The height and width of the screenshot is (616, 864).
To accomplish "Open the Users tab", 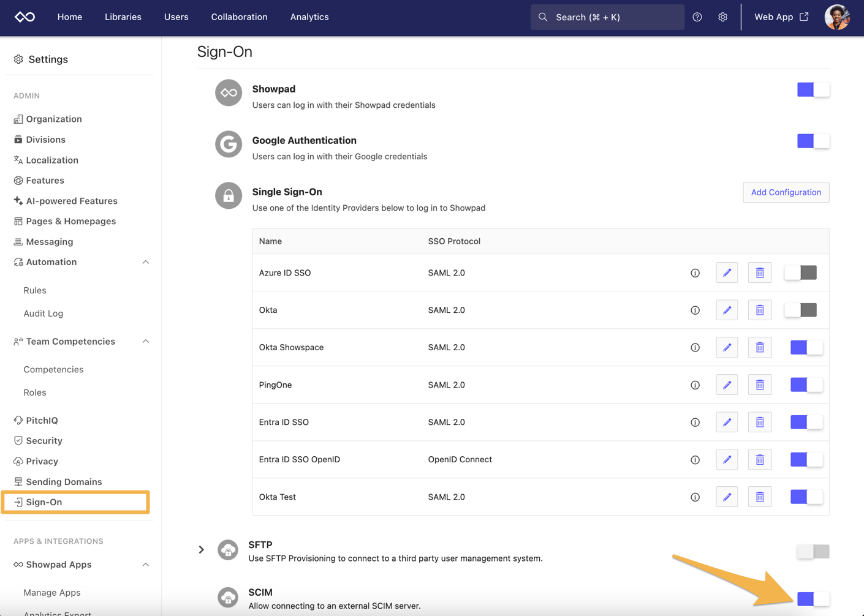I will click(x=176, y=17).
